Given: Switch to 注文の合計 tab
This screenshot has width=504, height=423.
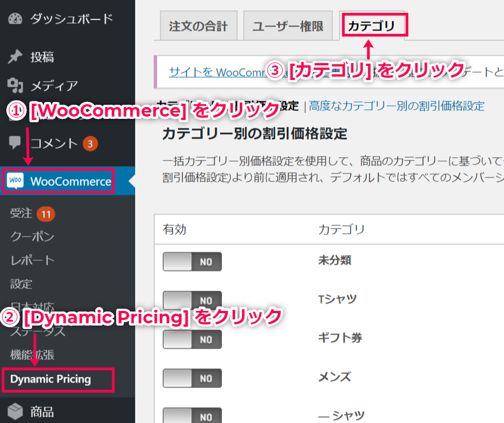Looking at the screenshot, I should pos(199,26).
